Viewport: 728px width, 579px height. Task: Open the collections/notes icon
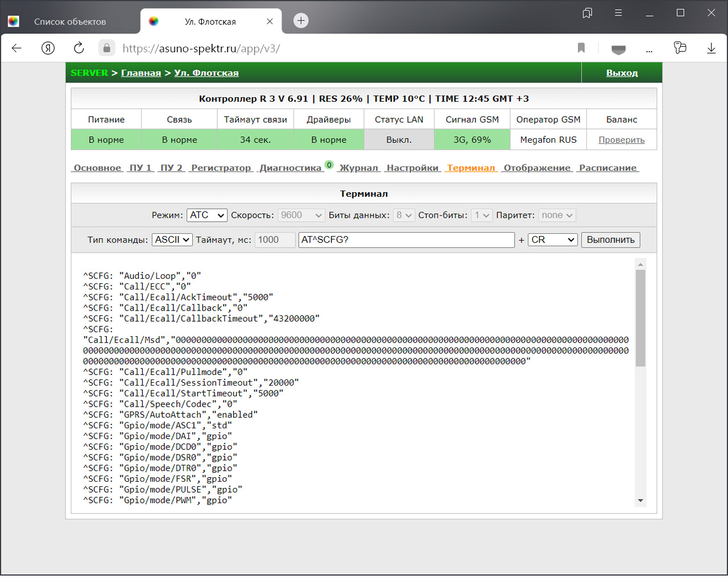(680, 48)
